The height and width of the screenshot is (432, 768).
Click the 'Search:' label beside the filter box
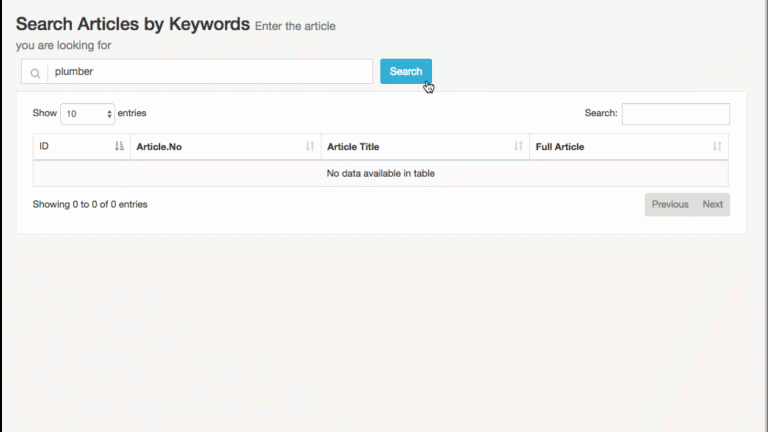tap(600, 114)
